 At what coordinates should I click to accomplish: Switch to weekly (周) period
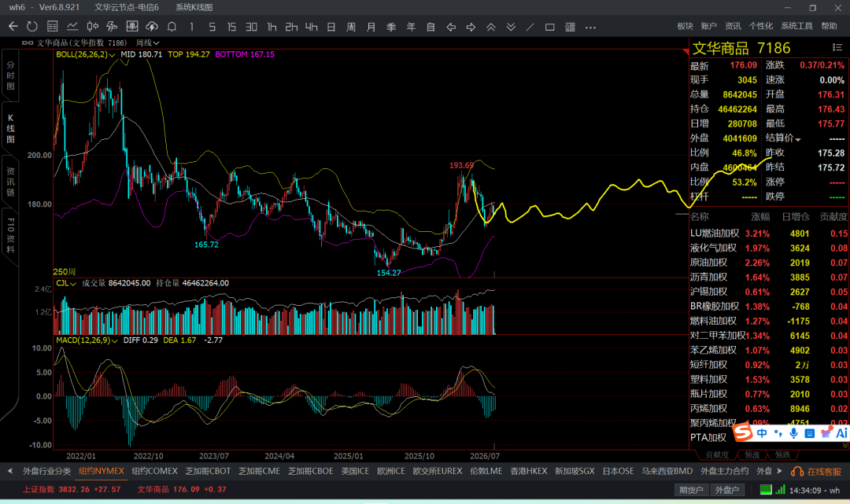point(351,27)
